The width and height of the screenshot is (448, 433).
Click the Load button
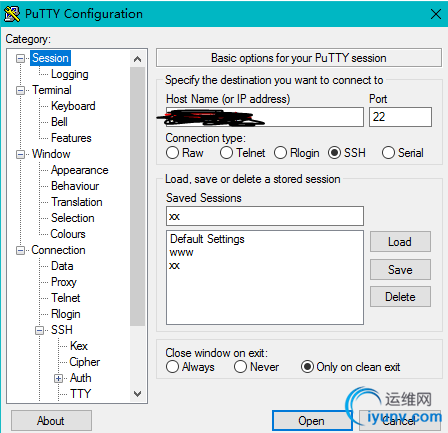coord(400,242)
